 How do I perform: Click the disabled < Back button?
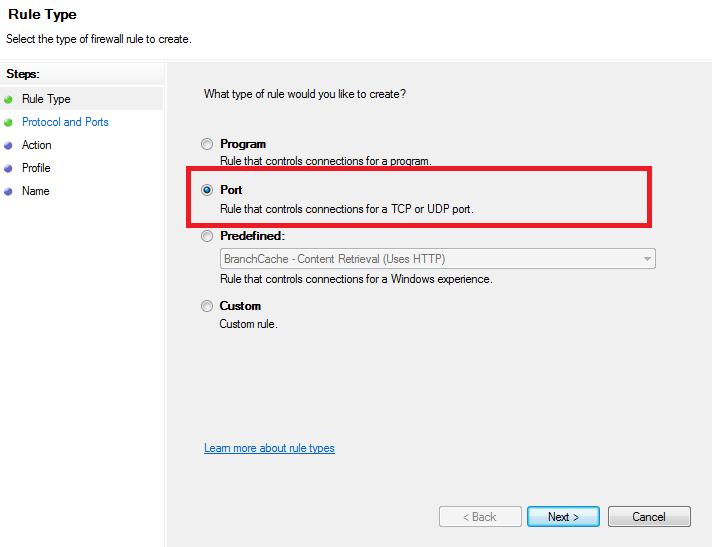[x=480, y=517]
